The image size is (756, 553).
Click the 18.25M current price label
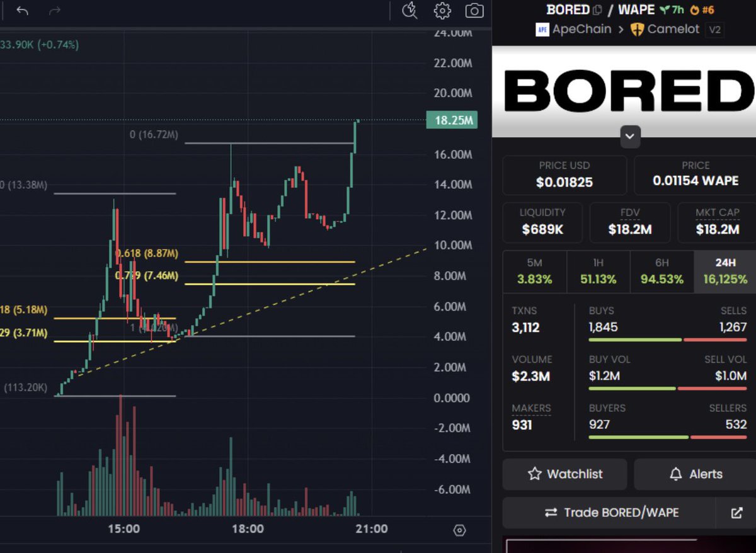click(x=451, y=120)
